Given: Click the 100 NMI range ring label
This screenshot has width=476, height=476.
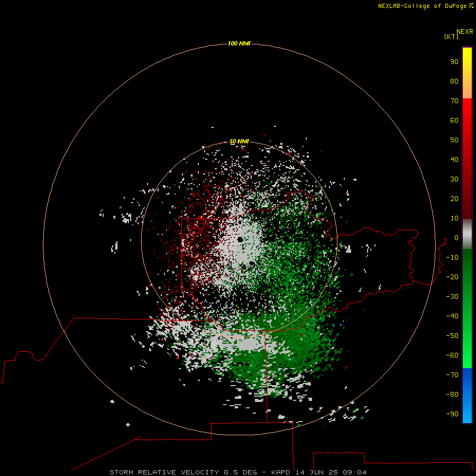Looking at the screenshot, I should (239, 43).
